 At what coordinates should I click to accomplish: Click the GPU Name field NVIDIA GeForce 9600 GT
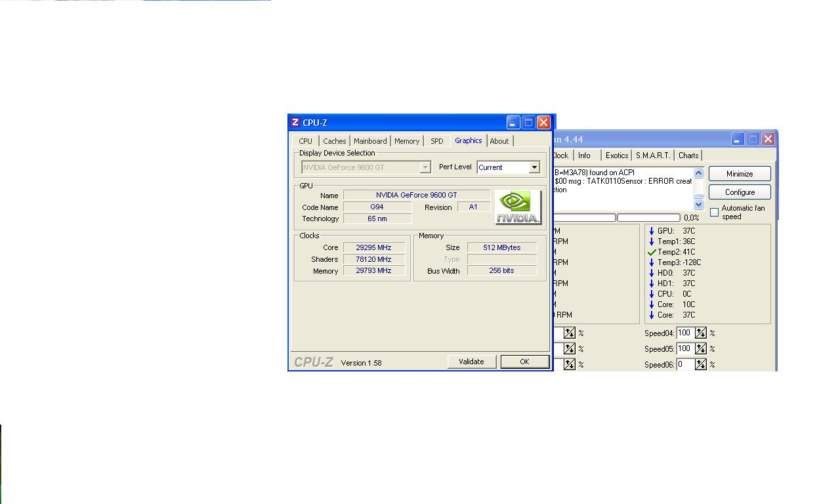pyautogui.click(x=417, y=195)
